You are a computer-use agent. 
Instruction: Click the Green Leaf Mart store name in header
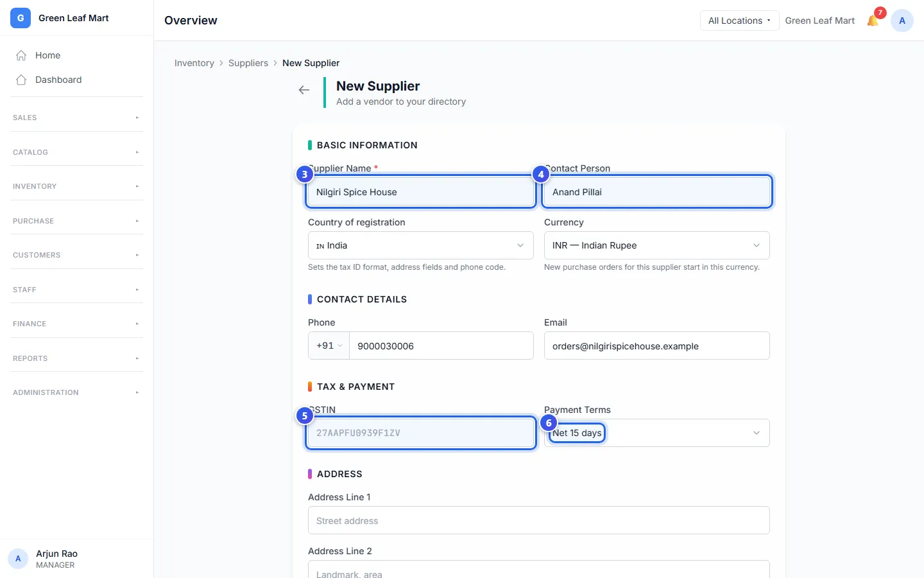coord(820,21)
